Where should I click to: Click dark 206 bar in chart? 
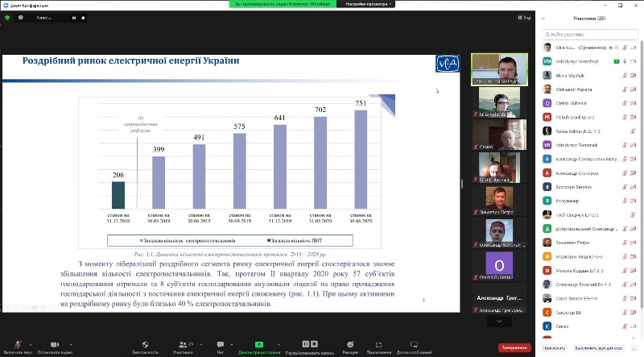pyautogui.click(x=118, y=195)
